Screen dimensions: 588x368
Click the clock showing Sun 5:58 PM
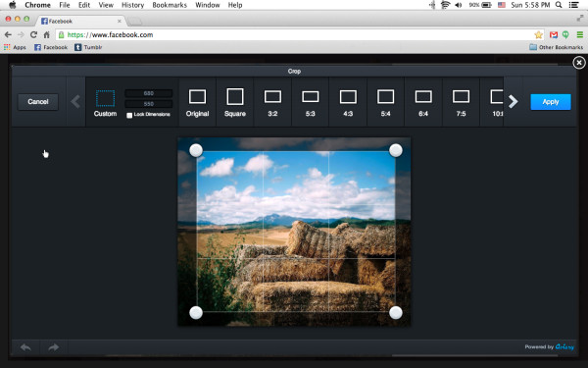coord(530,5)
